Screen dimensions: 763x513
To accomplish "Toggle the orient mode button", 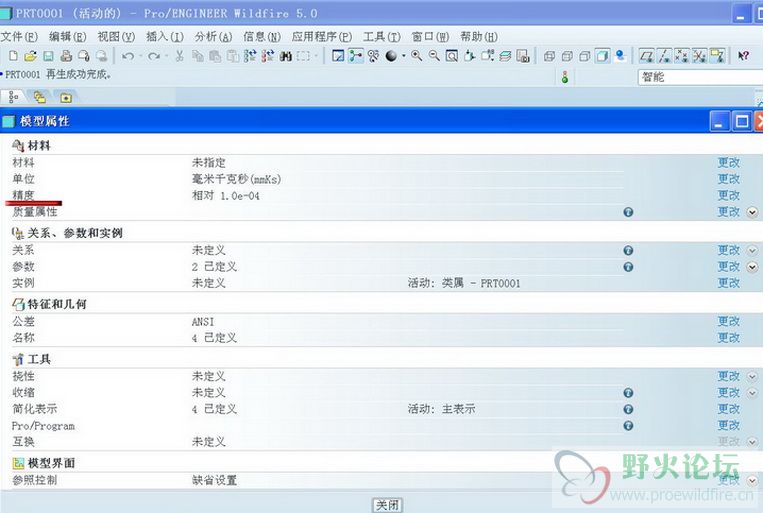I will 373,56.
